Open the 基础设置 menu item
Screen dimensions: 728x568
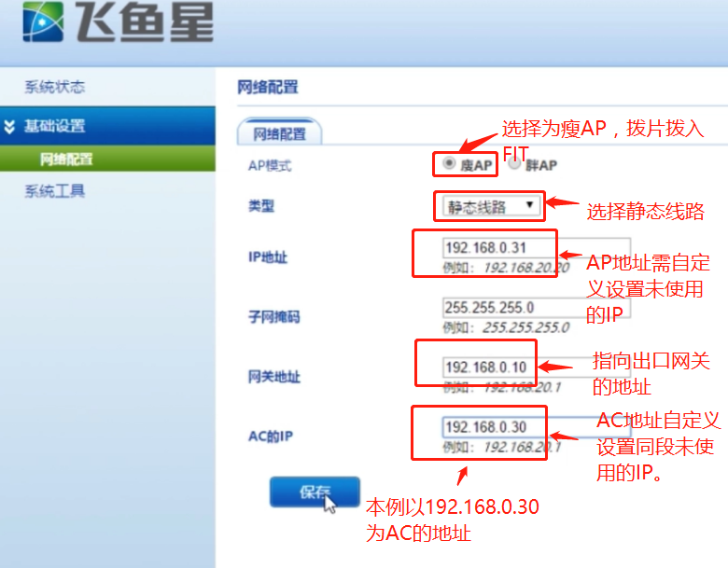pyautogui.click(x=107, y=126)
